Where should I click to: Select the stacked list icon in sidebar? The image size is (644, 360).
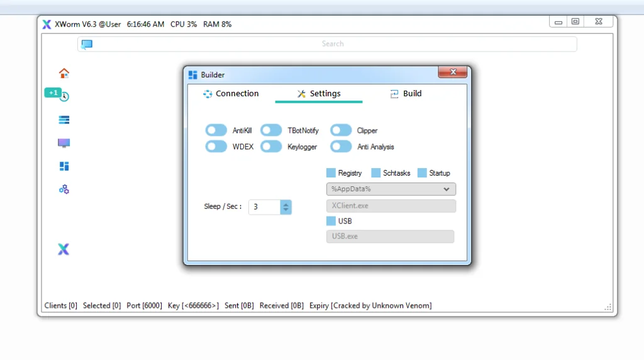(64, 120)
